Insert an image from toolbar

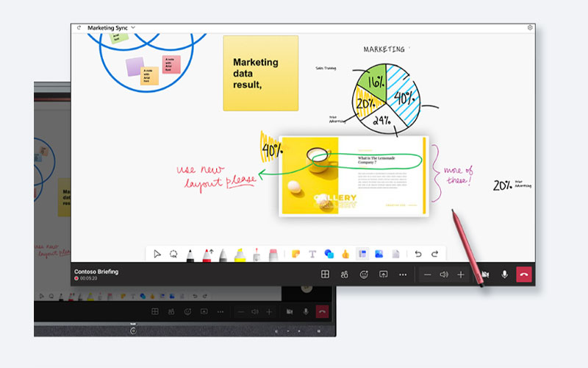(x=379, y=254)
